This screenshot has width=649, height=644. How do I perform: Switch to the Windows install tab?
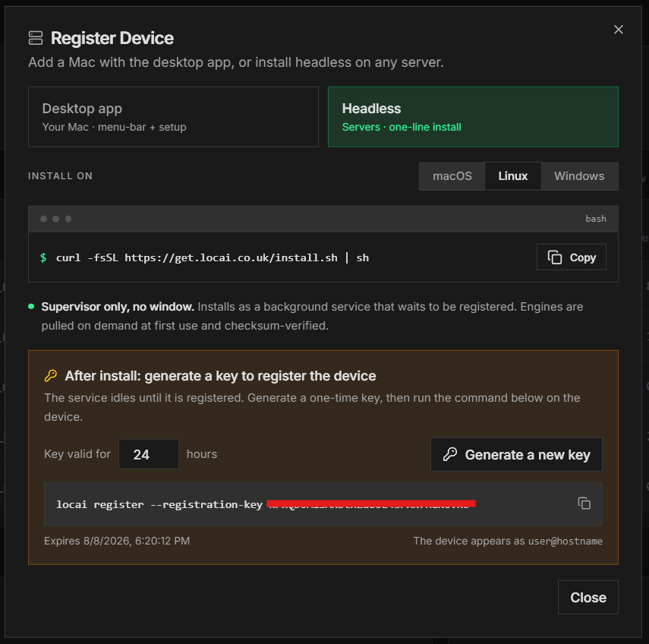pos(579,176)
